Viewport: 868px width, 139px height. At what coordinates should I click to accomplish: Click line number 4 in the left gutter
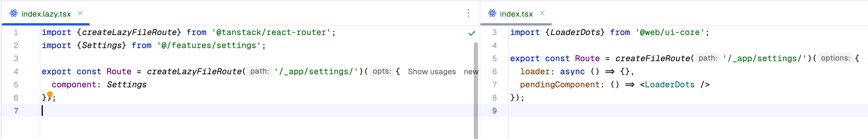(16, 72)
